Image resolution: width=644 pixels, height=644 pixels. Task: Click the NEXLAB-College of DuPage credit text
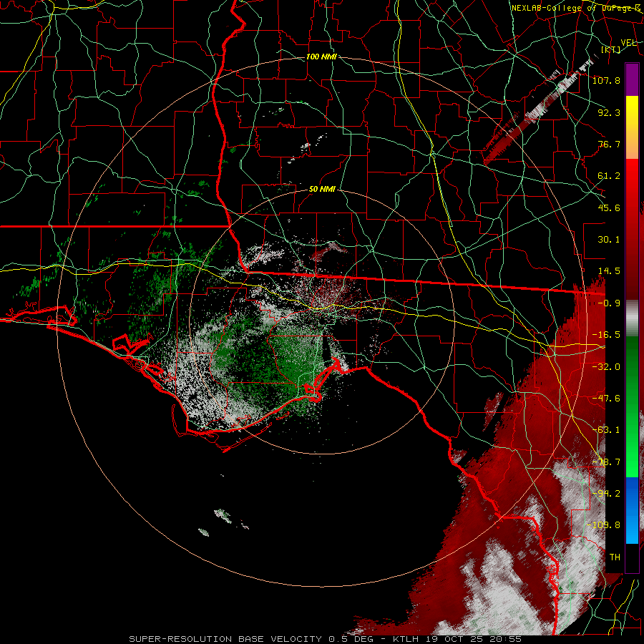click(576, 8)
